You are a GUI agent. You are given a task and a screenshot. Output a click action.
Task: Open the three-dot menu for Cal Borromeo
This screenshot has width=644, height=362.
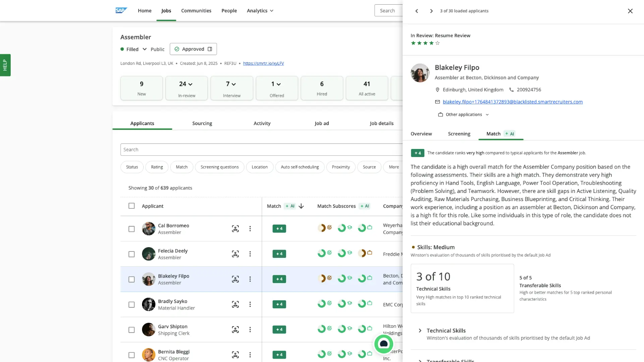[250, 229]
